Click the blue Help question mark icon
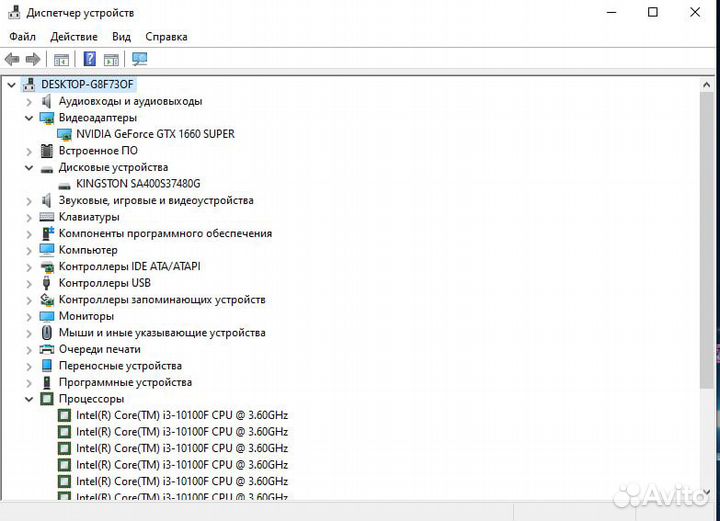The image size is (720, 521). (89, 59)
